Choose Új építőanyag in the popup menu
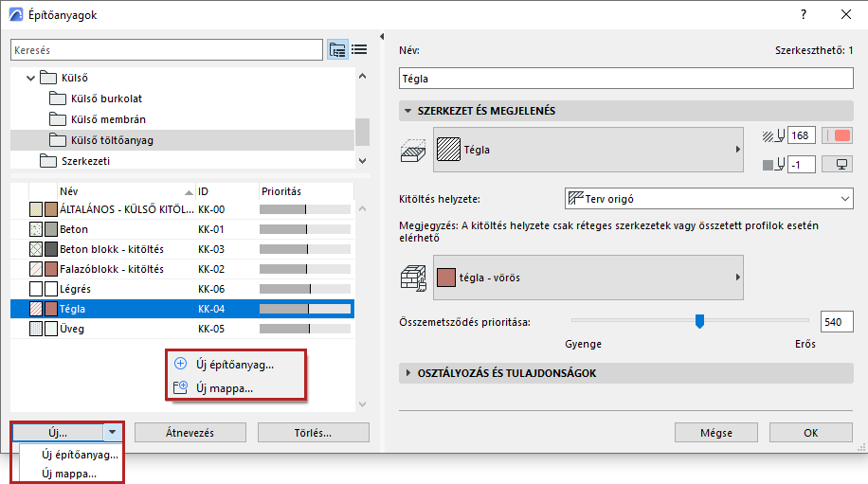868x484 pixels. [x=235, y=365]
